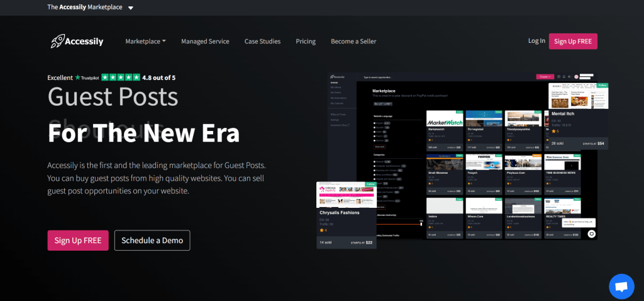644x301 pixels.
Task: Click the Marketplace heading in the dashboard preview
Action: tap(384, 91)
